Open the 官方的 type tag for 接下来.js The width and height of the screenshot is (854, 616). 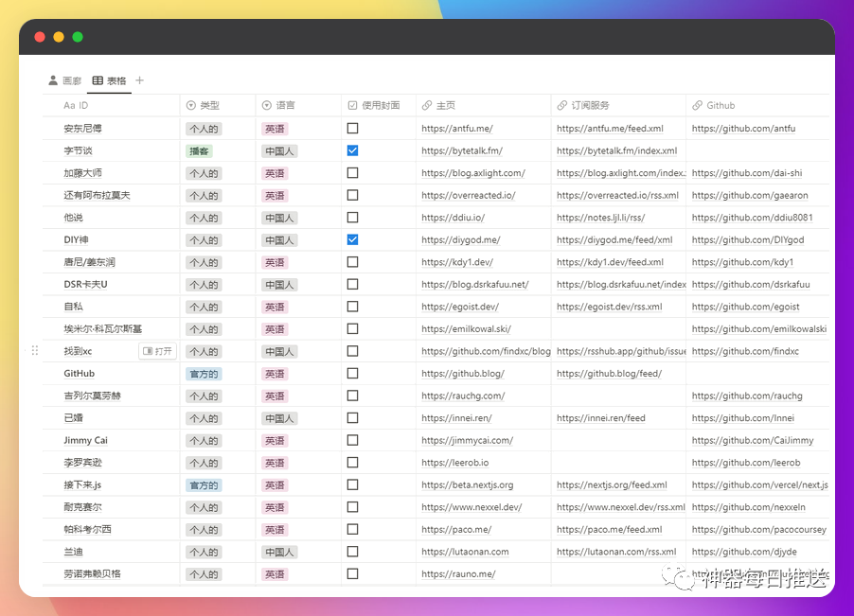click(204, 485)
